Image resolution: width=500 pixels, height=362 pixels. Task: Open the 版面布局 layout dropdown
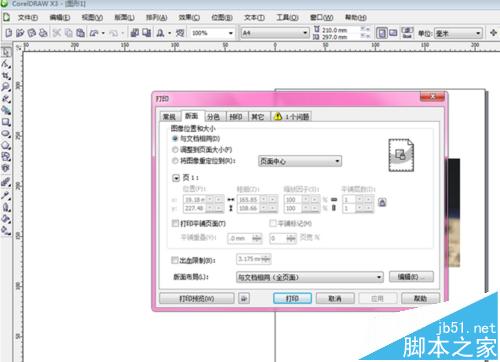310,277
